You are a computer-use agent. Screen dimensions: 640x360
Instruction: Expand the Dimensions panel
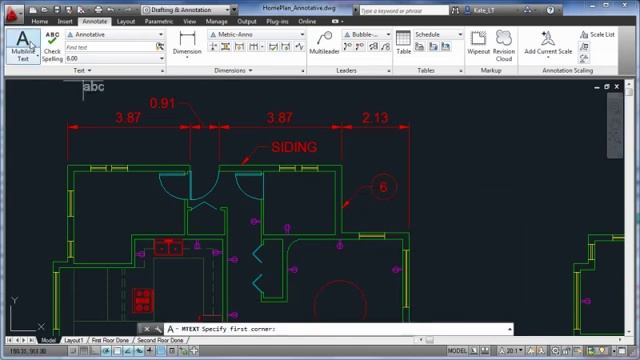point(233,71)
